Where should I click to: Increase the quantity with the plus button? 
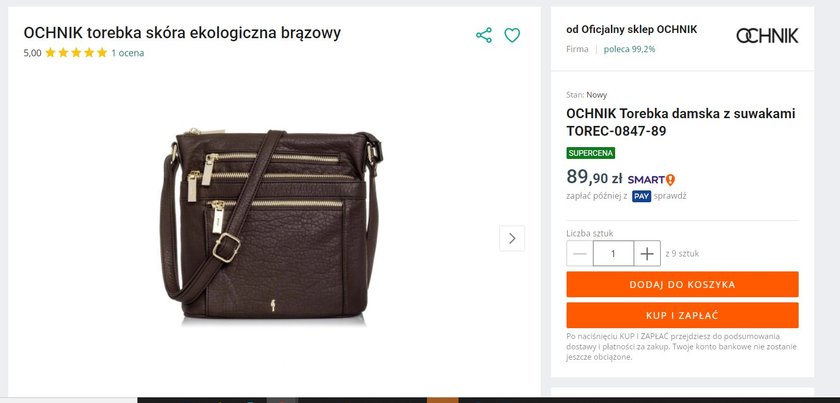(x=647, y=253)
